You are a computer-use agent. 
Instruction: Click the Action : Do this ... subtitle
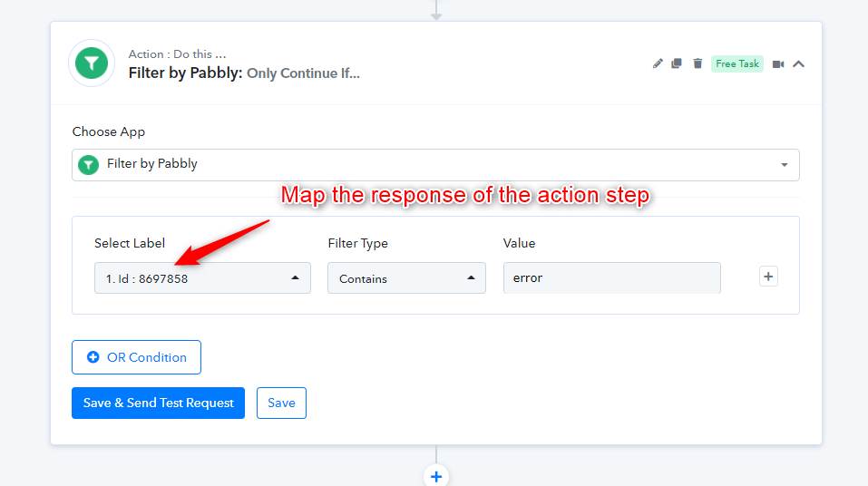[x=177, y=54]
